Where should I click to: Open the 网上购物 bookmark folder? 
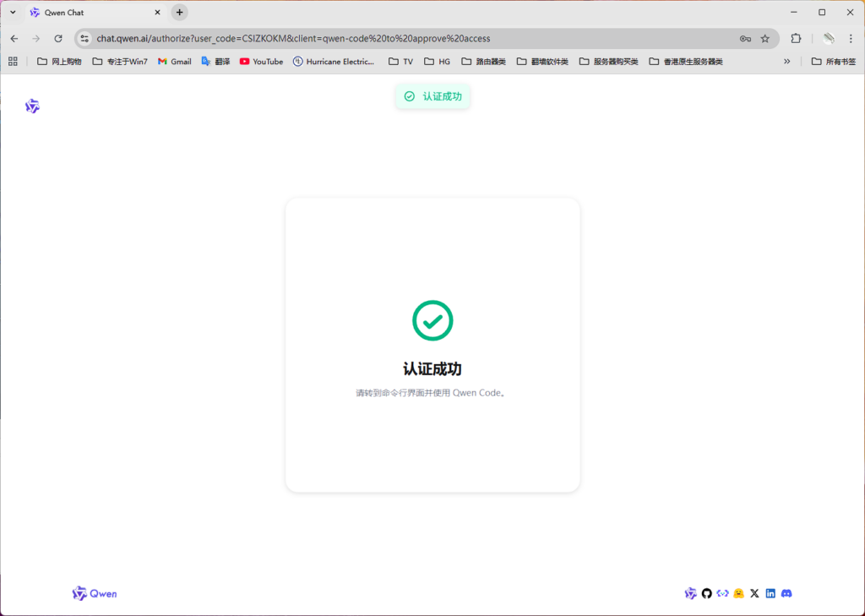click(x=59, y=61)
